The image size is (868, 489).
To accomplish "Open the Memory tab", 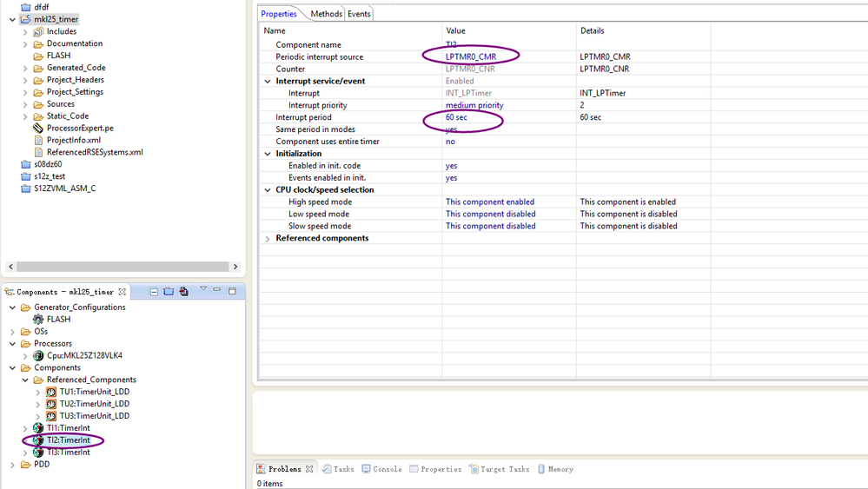I will point(556,469).
